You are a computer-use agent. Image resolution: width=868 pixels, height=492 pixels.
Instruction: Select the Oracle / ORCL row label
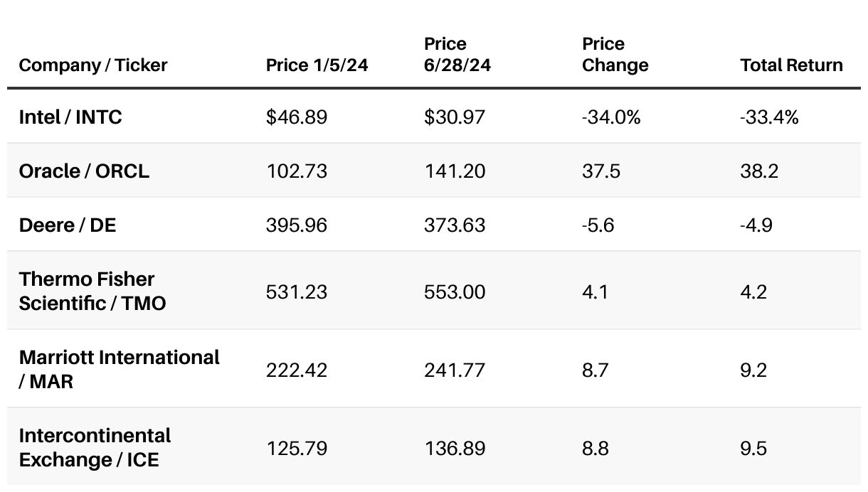coord(84,171)
